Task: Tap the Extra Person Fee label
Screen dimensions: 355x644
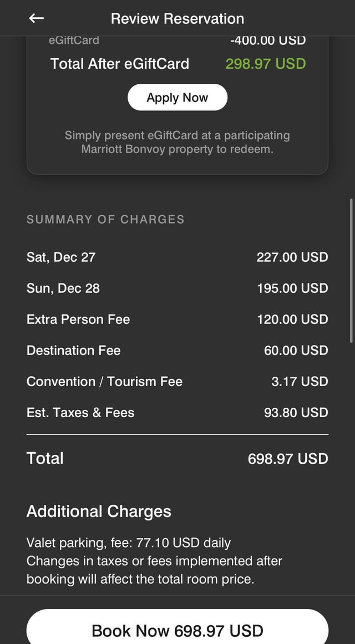Action: 78,320
